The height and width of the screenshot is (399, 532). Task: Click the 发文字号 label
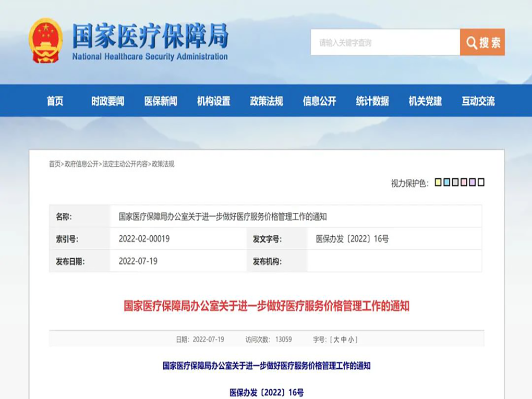[267, 239]
